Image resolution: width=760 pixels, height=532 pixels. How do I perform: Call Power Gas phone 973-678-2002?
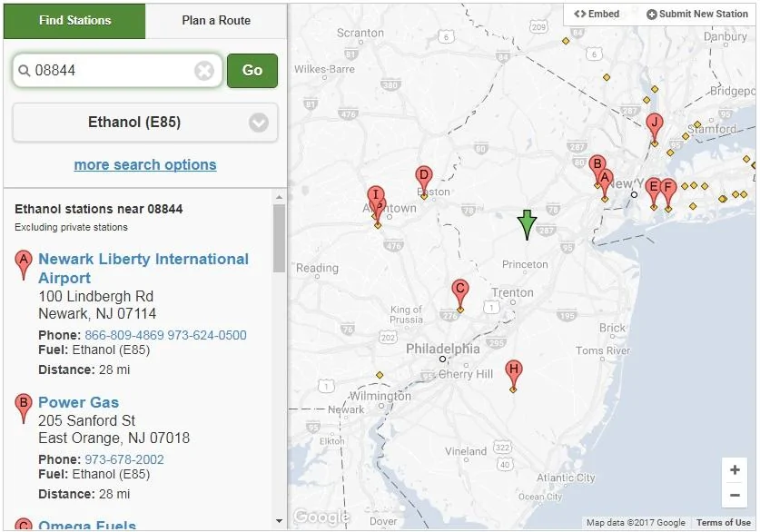(x=124, y=459)
